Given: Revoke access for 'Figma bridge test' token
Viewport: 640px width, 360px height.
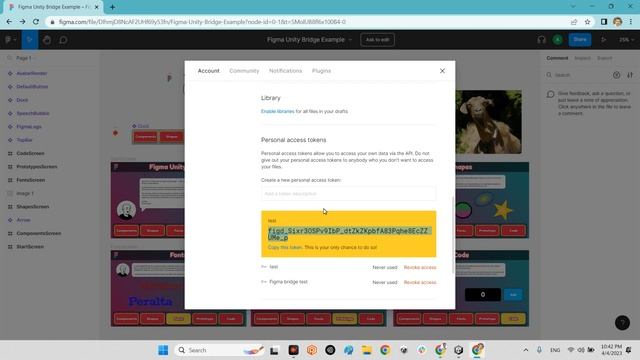Looking at the screenshot, I should [420, 282].
